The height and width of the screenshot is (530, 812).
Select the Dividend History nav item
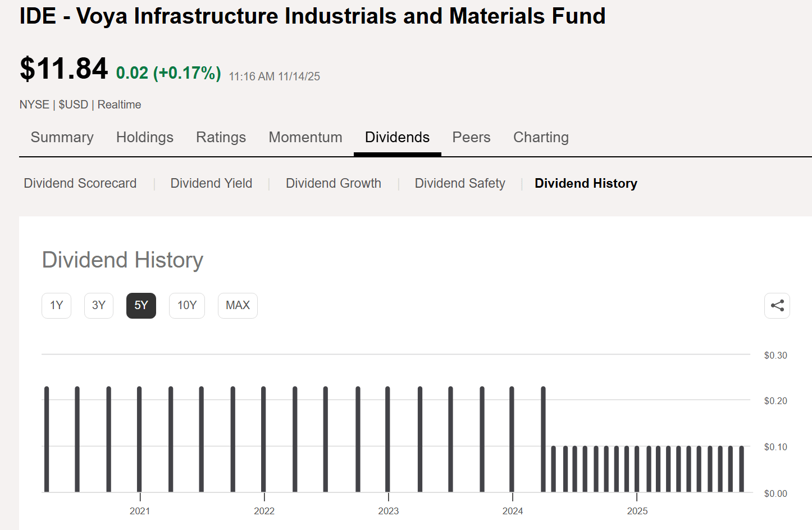pyautogui.click(x=586, y=183)
